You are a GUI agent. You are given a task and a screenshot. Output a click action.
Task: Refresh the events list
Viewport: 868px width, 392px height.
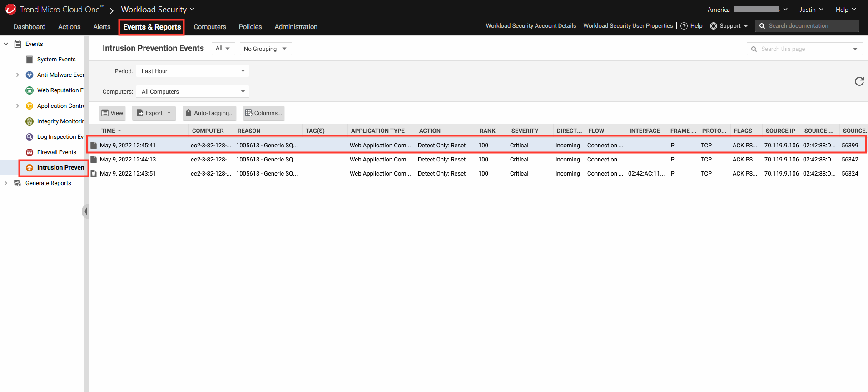pos(859,81)
